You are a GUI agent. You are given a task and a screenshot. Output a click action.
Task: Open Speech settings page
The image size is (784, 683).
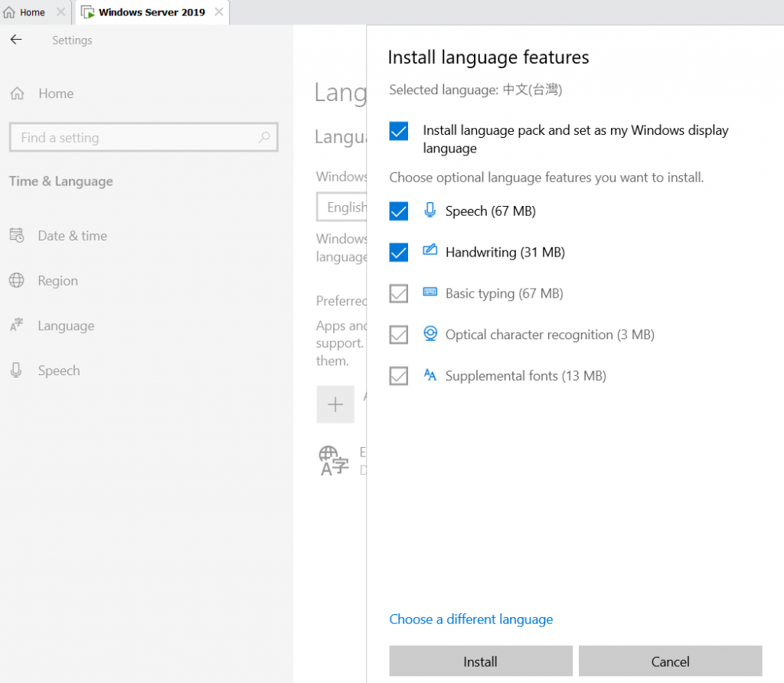click(59, 371)
